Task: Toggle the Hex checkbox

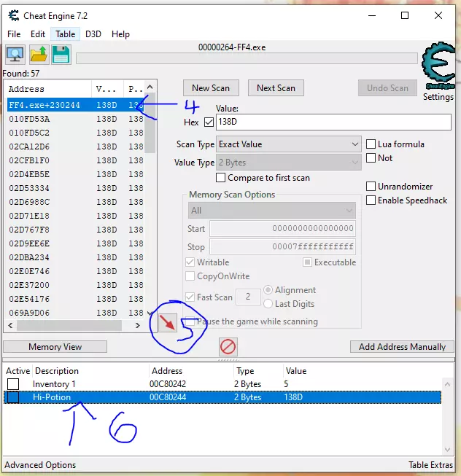Action: click(x=209, y=122)
